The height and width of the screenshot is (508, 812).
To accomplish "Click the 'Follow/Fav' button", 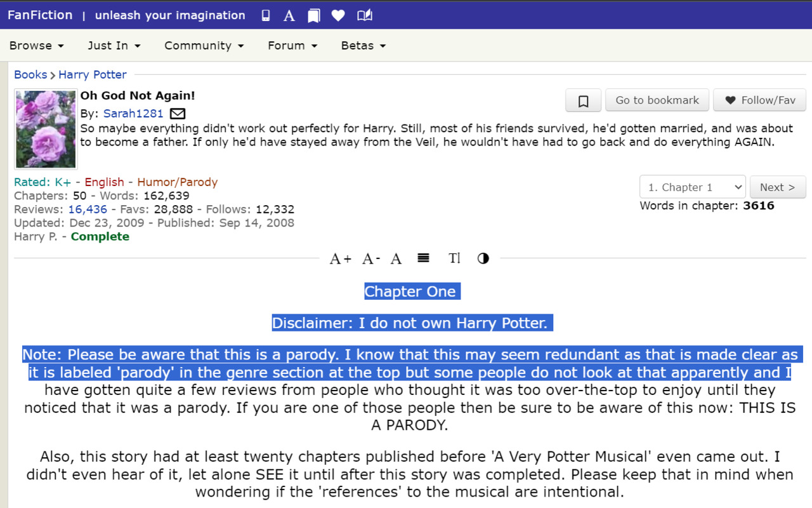I will pos(760,100).
